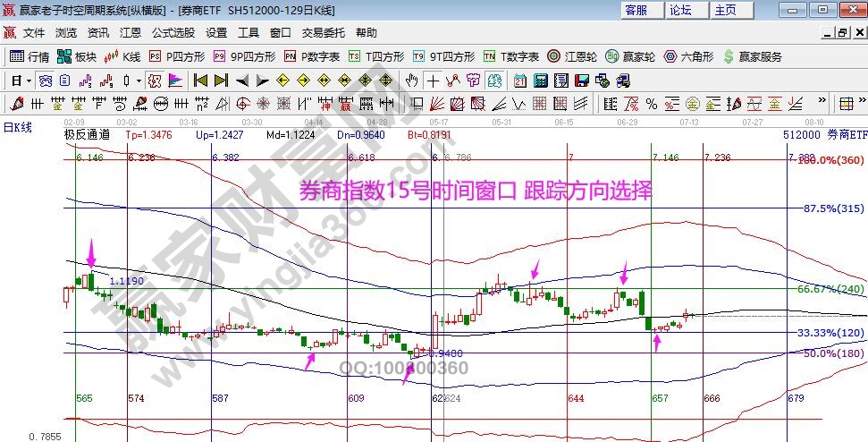This screenshot has height=442, width=868.
Task: Click the 日K线 chart label
Action: (x=18, y=127)
